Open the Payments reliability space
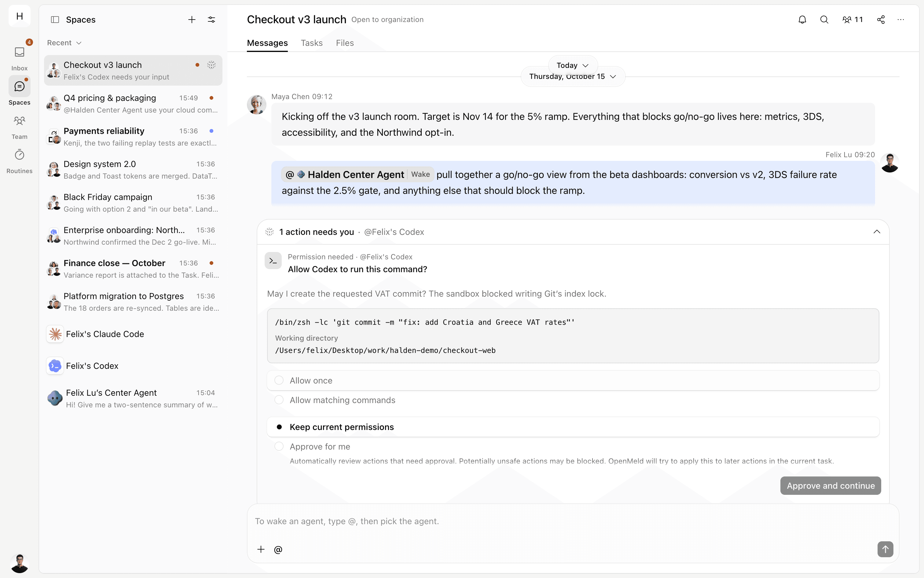 pyautogui.click(x=133, y=136)
